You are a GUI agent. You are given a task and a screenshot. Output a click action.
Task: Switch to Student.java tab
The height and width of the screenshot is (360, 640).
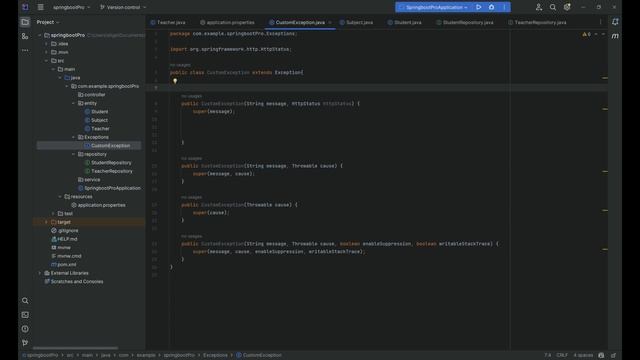click(x=404, y=22)
